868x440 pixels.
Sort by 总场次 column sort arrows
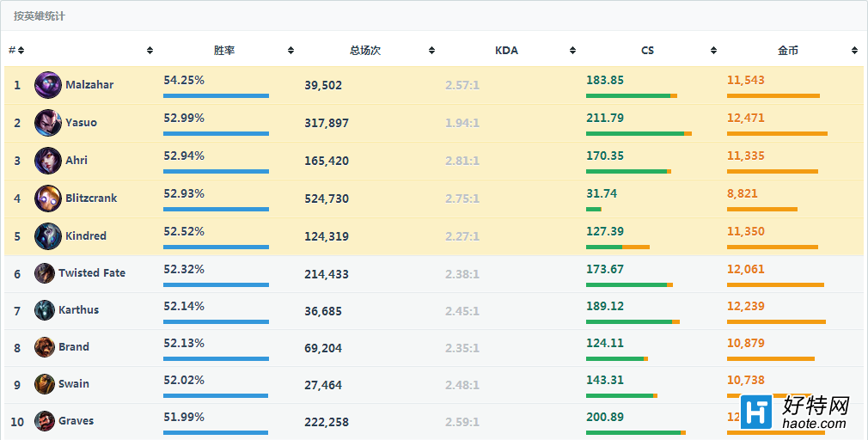click(431, 51)
